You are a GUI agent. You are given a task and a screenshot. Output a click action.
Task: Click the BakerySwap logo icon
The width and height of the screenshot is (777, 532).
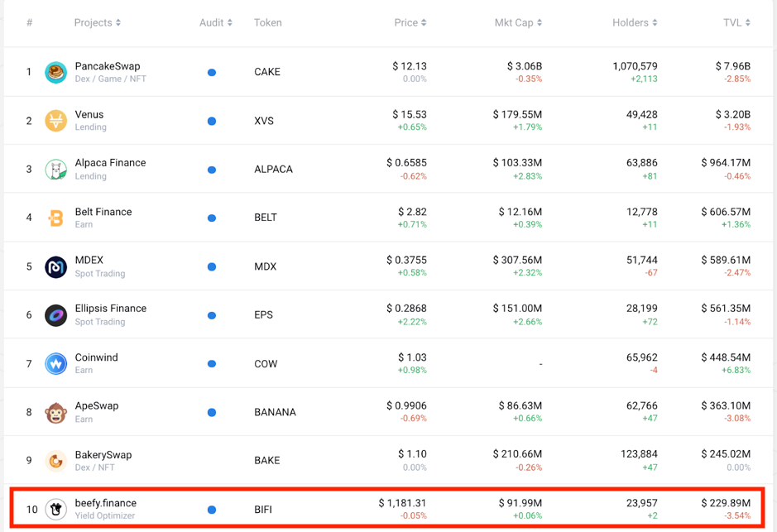[x=55, y=461]
